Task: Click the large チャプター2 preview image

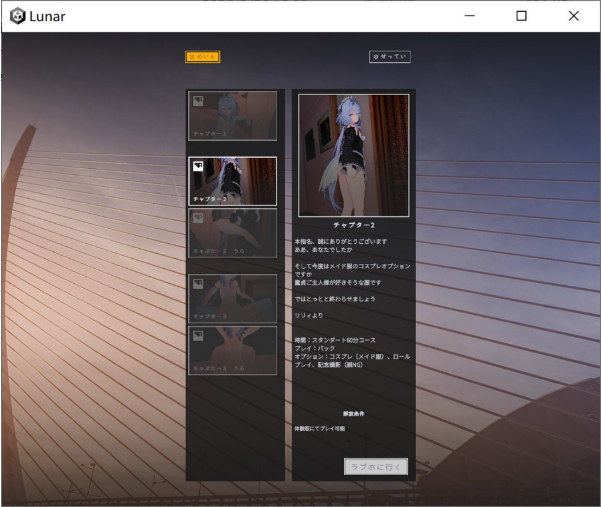Action: point(353,155)
